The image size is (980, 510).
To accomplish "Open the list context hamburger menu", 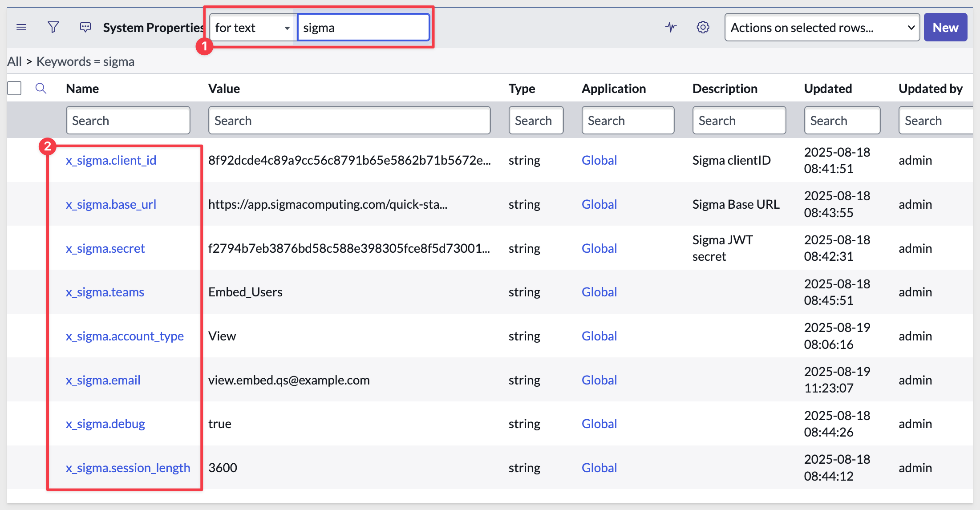I will 21,28.
